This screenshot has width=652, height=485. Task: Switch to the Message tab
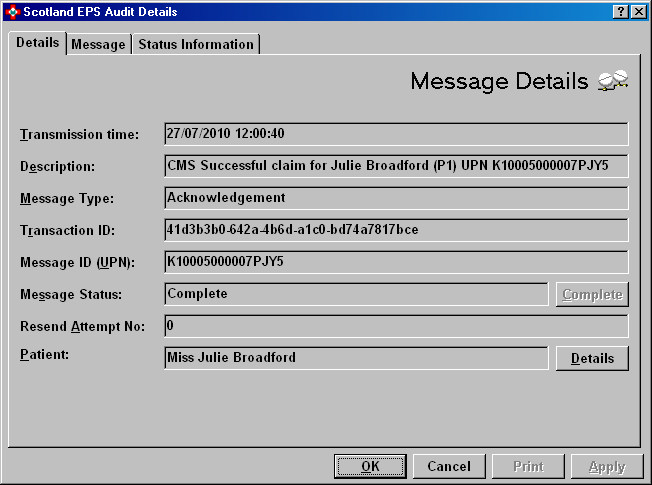(98, 44)
